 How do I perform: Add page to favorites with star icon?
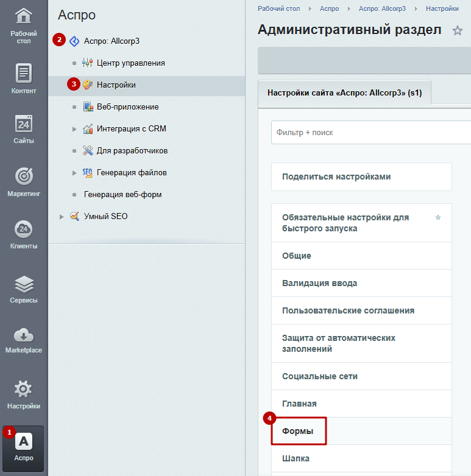pyautogui.click(x=457, y=30)
